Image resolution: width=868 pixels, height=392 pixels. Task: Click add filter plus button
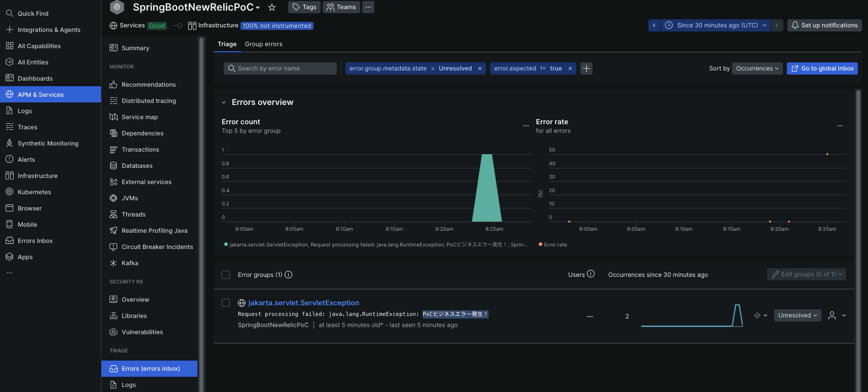pyautogui.click(x=586, y=68)
